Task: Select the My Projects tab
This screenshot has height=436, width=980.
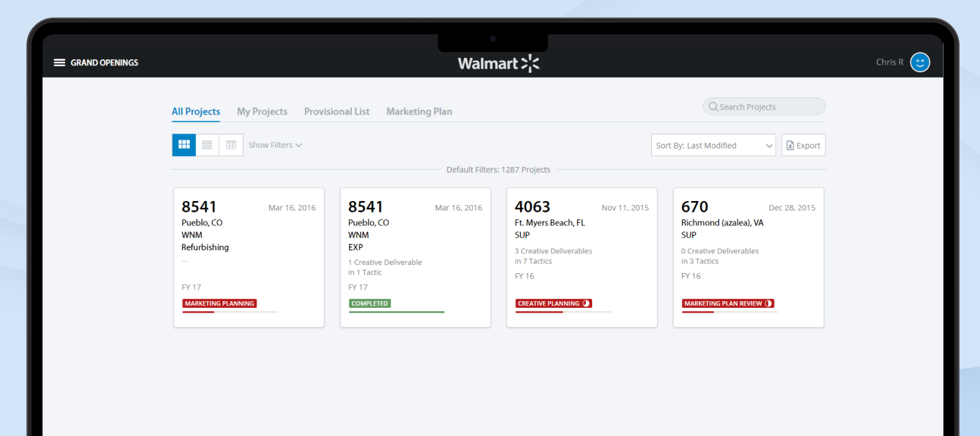Action: pyautogui.click(x=262, y=112)
